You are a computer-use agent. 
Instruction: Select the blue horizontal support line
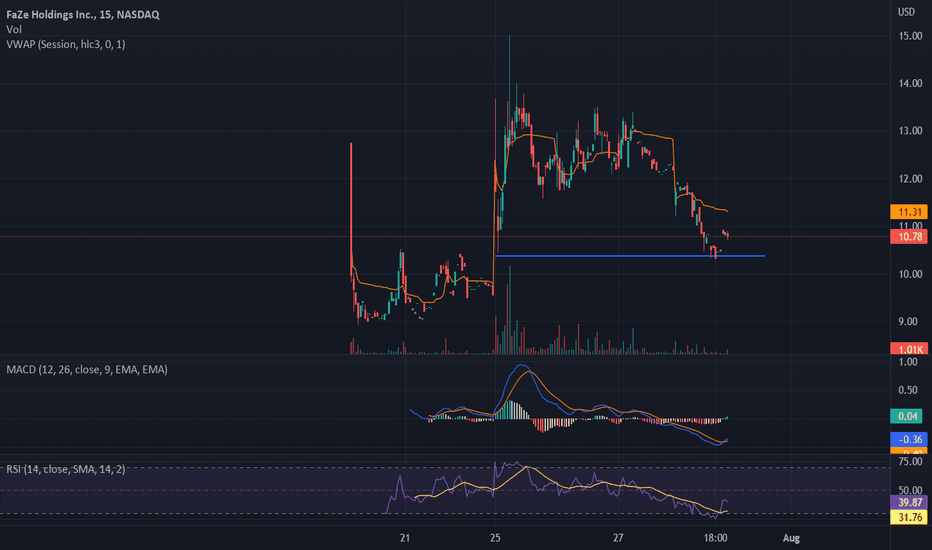click(630, 256)
